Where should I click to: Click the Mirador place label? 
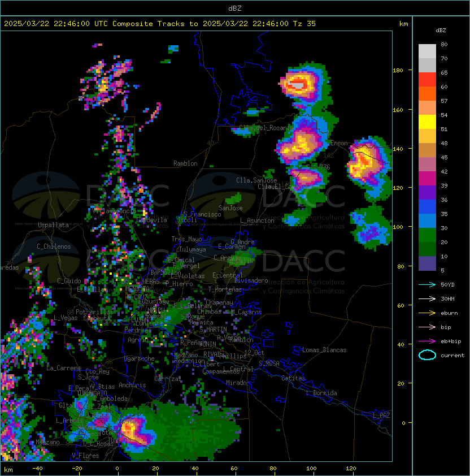[x=238, y=383]
